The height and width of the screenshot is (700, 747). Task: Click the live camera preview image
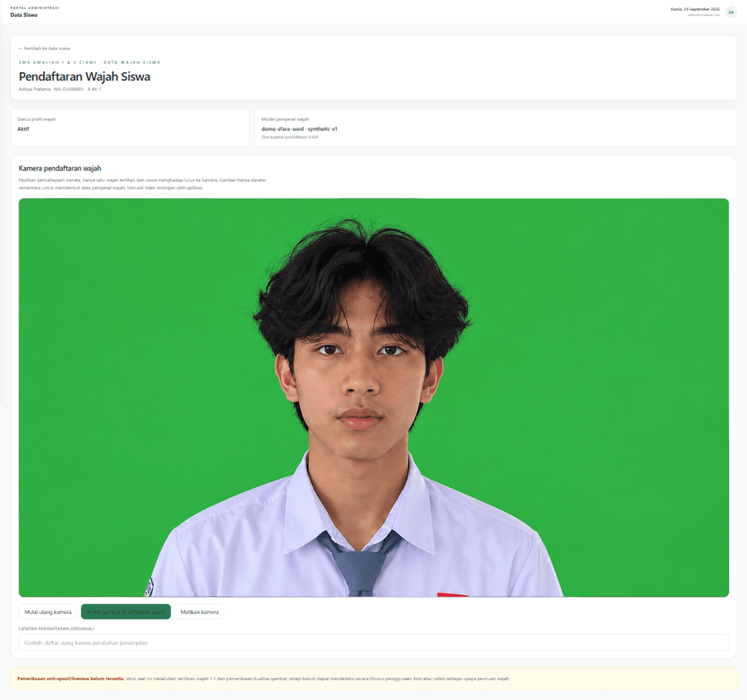coord(373,397)
